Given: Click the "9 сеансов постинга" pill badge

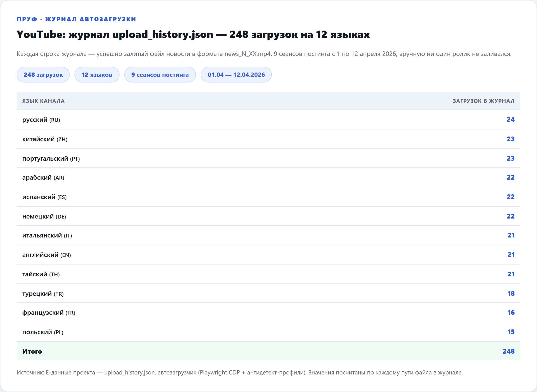Looking at the screenshot, I should tap(160, 75).
